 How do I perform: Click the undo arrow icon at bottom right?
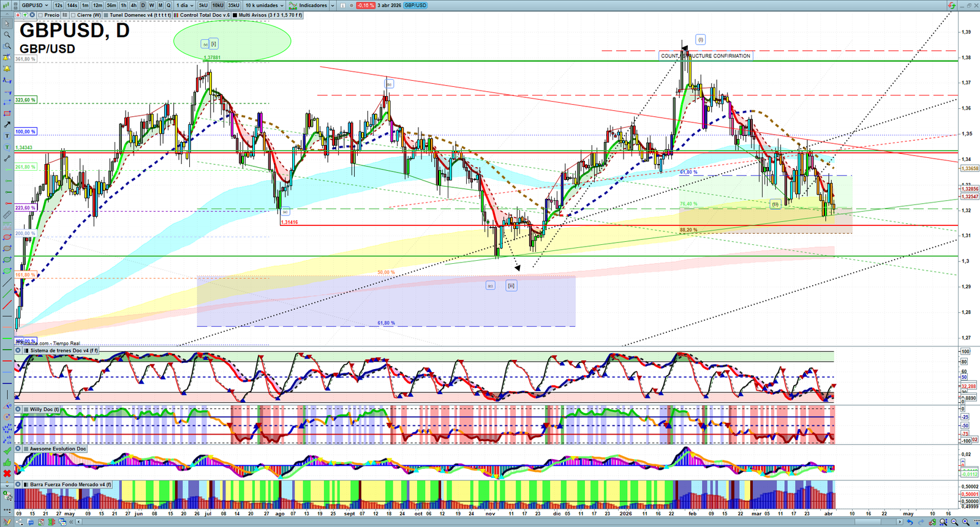[910, 522]
